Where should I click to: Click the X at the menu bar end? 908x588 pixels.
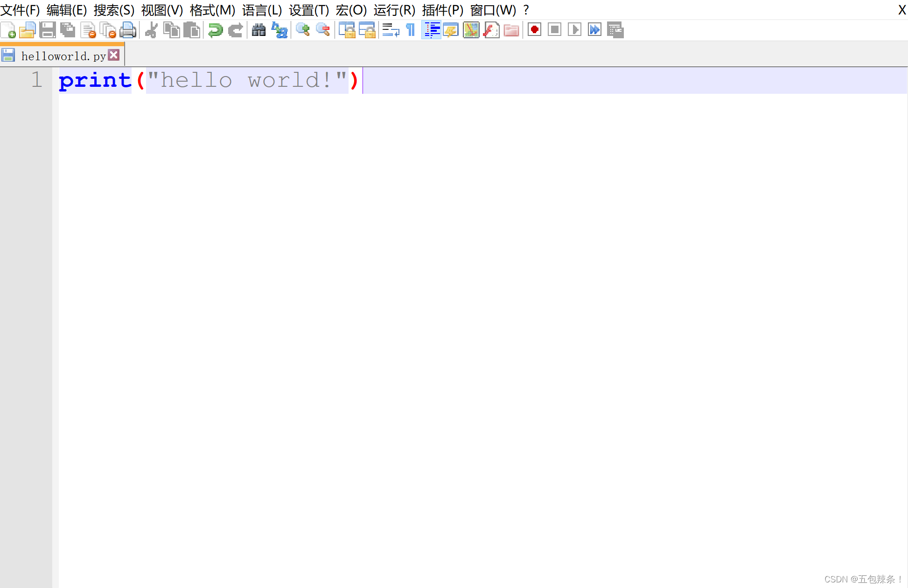pos(902,10)
